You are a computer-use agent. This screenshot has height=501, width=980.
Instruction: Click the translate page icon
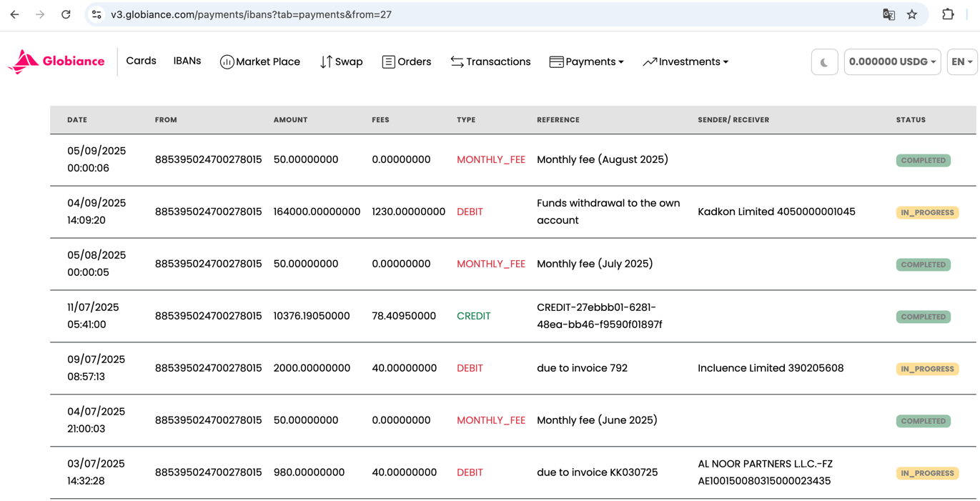click(x=889, y=14)
